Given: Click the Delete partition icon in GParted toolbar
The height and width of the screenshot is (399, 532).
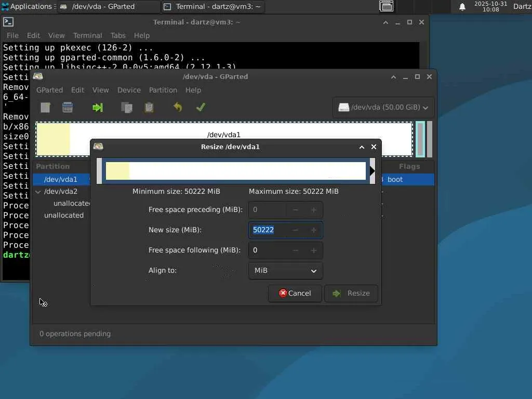Looking at the screenshot, I should click(x=68, y=108).
